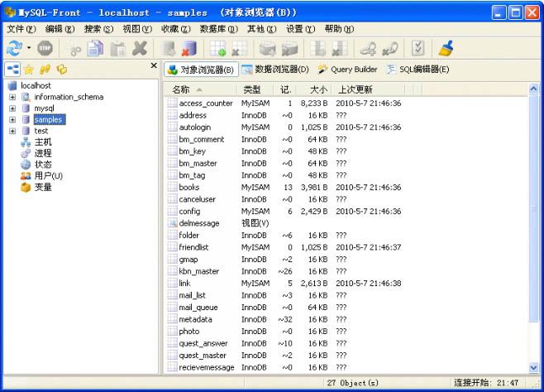Click the Cut scissors icon
The width and height of the screenshot is (544, 392).
[75, 49]
